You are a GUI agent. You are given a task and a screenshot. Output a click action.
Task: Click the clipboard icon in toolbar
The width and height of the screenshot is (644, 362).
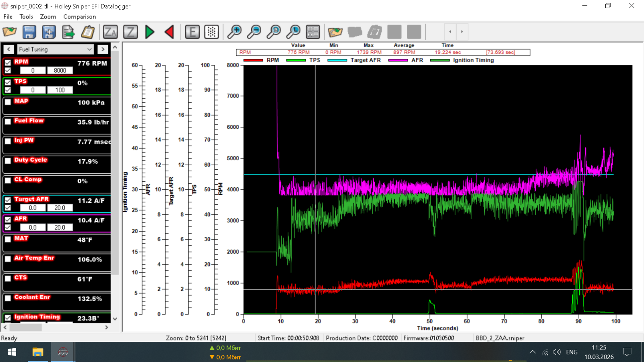click(88, 32)
